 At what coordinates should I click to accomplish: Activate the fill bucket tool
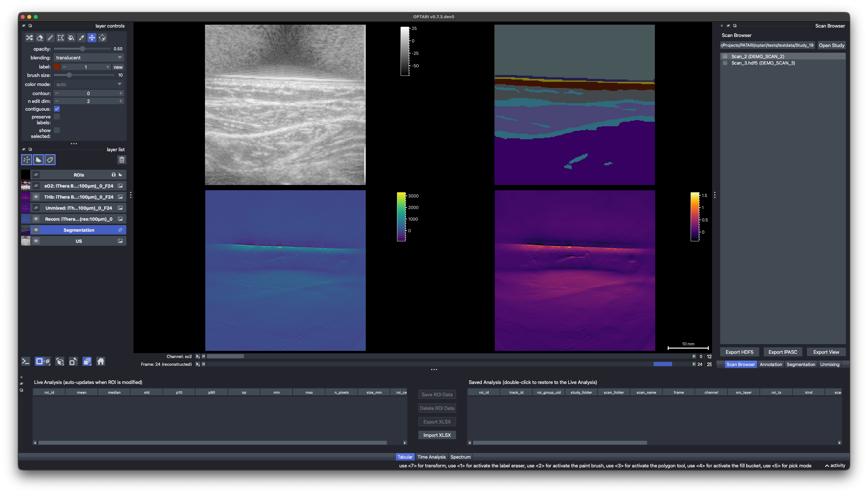pos(71,38)
